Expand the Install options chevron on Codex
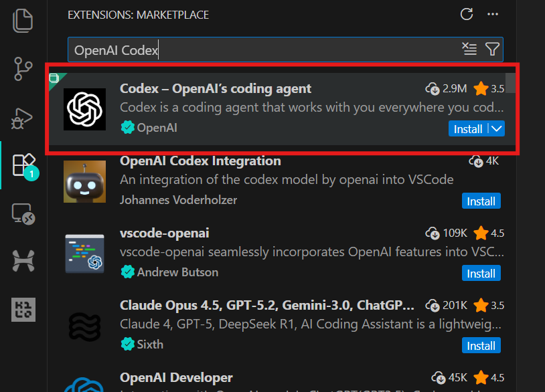Viewport: 545px width, 392px height. [x=495, y=128]
